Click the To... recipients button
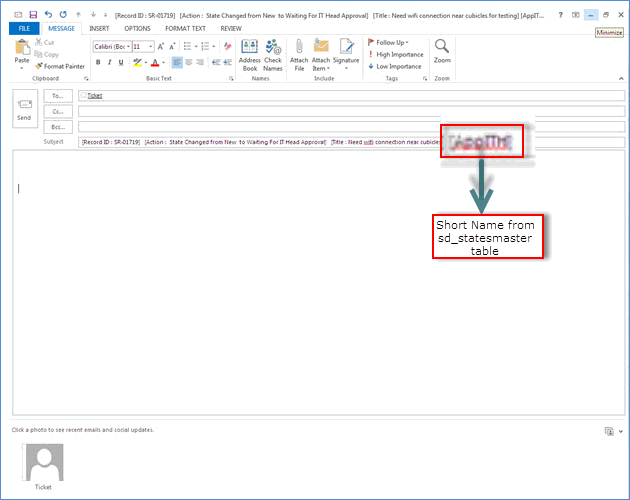The width and height of the screenshot is (630, 500). pyautogui.click(x=59, y=96)
